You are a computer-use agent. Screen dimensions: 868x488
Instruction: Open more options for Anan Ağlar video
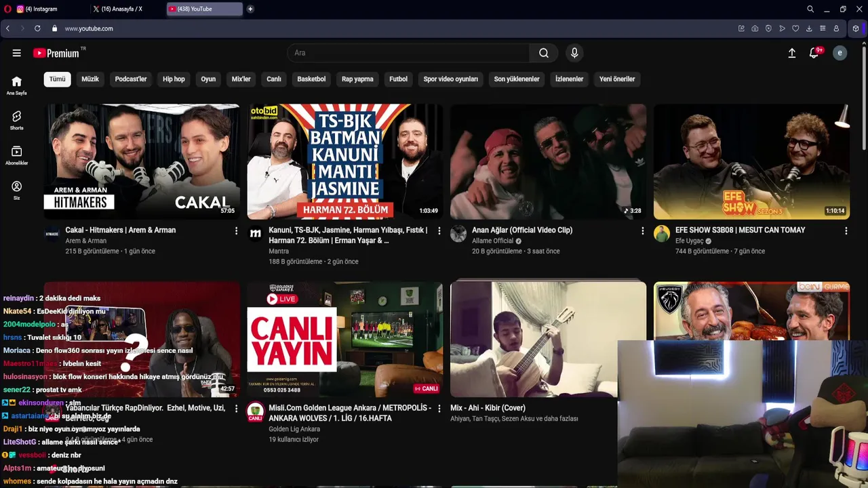[642, 231]
